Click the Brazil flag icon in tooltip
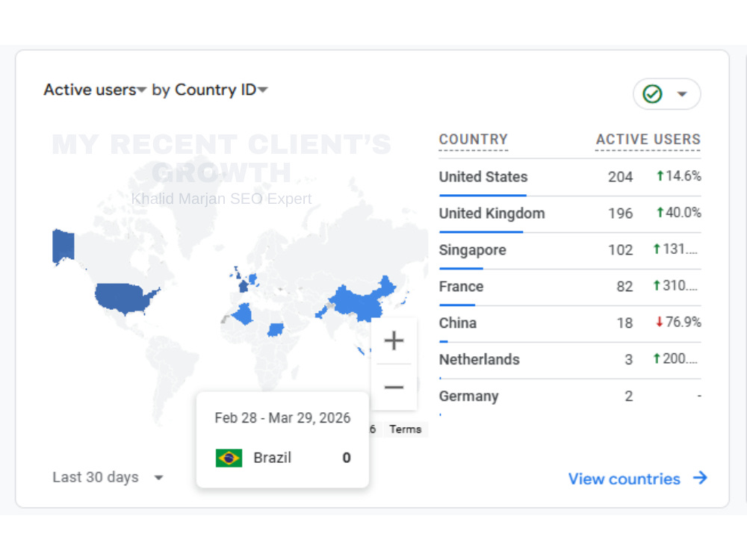747x560 pixels. click(229, 458)
